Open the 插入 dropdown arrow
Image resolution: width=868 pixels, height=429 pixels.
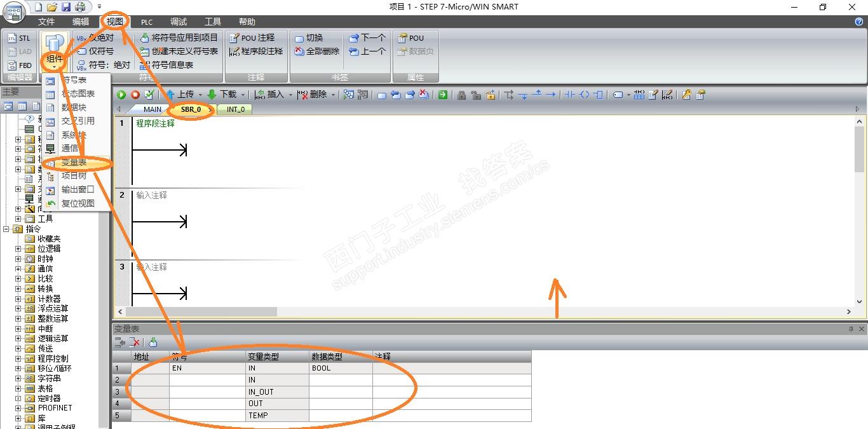pyautogui.click(x=290, y=95)
